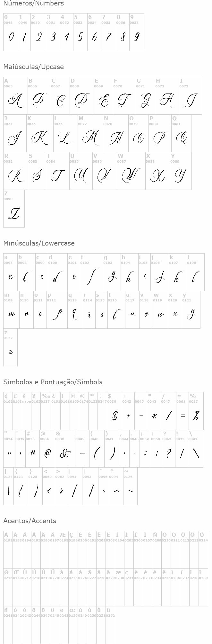This screenshot has height=644, width=212.
Task: Click the dollar sign glyph cell
Action: [114, 411]
